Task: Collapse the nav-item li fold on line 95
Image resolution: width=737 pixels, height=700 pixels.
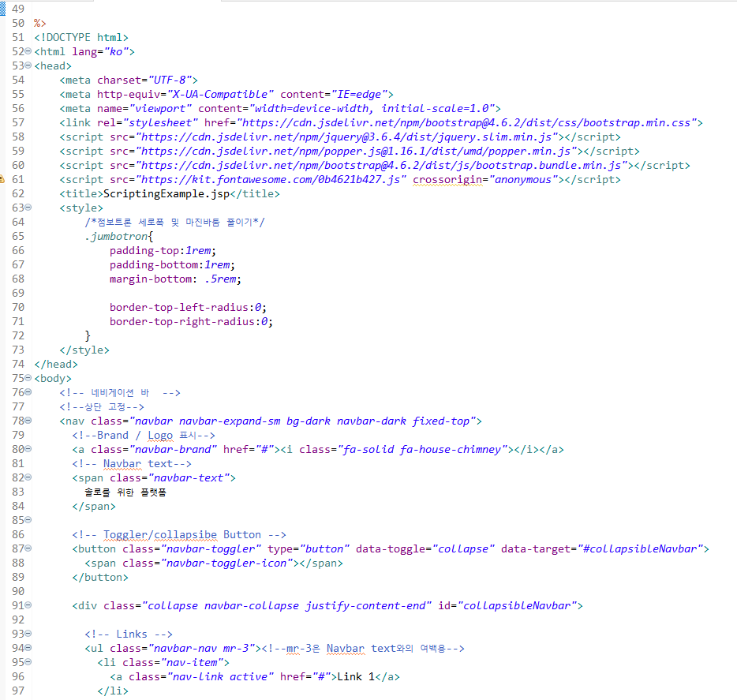Action: point(28,662)
